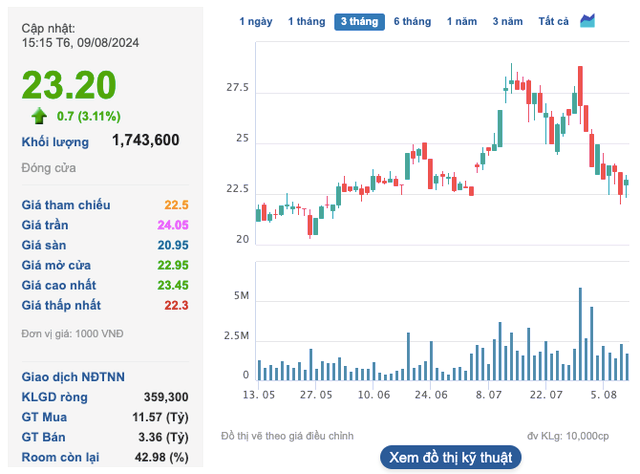Open Xem đồ thị kỹ thuật button

[450, 457]
